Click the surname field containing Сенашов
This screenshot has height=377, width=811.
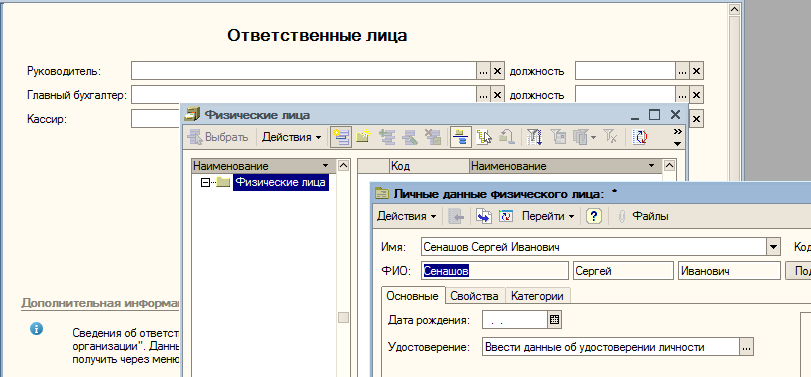[494, 270]
